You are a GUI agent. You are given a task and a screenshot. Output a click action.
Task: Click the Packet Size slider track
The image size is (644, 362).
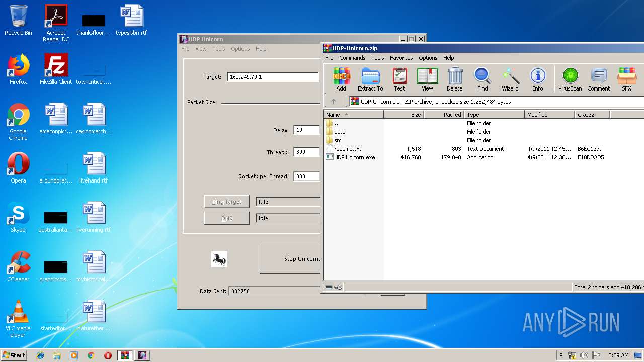point(271,103)
